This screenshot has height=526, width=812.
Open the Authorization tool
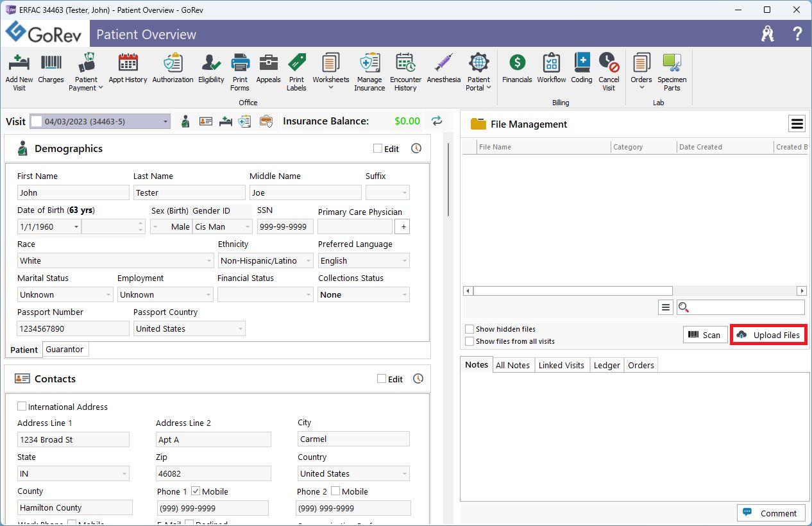173,69
